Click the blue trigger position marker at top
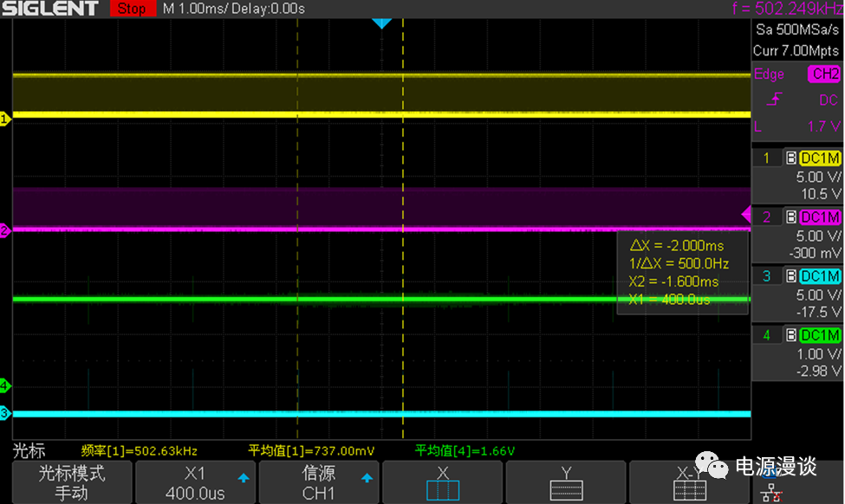Image resolution: width=845 pixels, height=504 pixels. [x=381, y=23]
